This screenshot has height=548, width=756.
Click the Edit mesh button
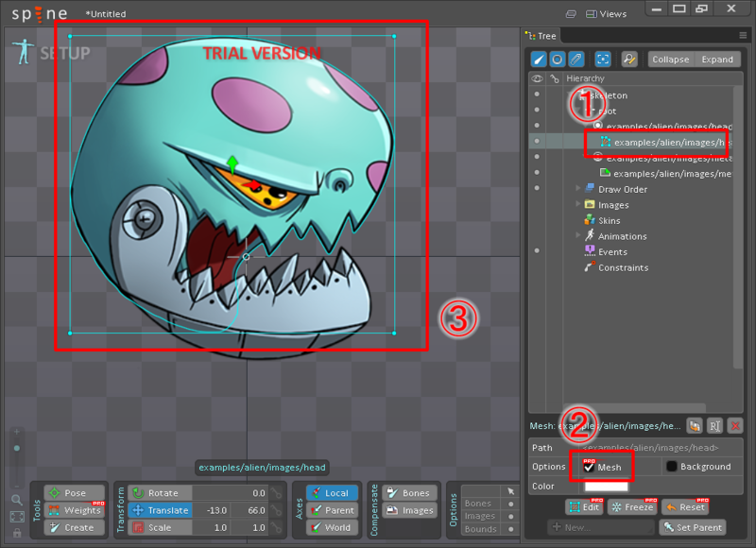(584, 507)
